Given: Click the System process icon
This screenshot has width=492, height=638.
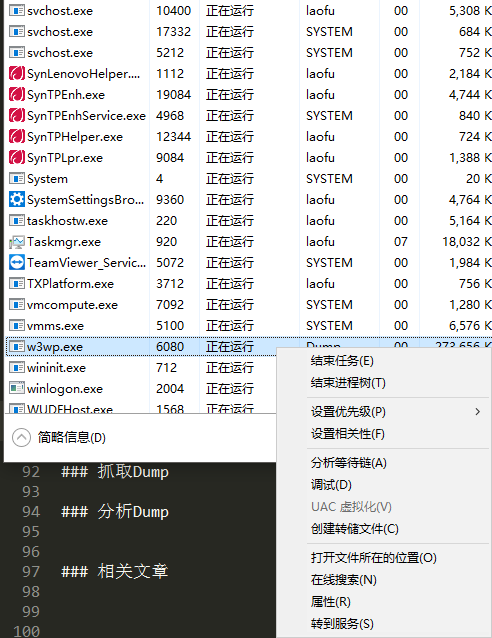Looking at the screenshot, I should (17, 179).
